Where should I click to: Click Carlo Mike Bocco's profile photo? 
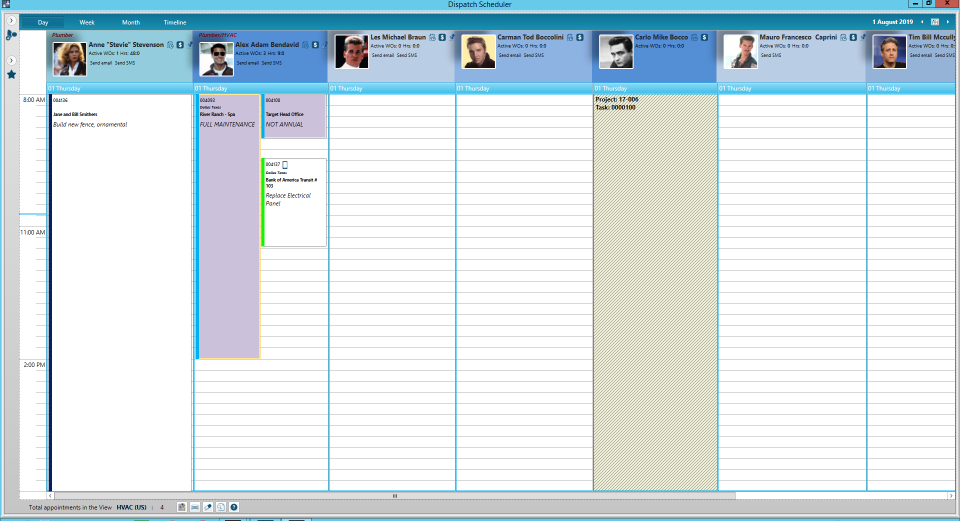[x=616, y=51]
